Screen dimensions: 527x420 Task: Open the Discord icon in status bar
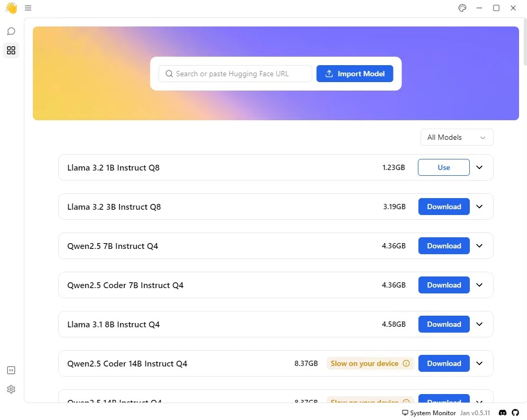click(503, 413)
